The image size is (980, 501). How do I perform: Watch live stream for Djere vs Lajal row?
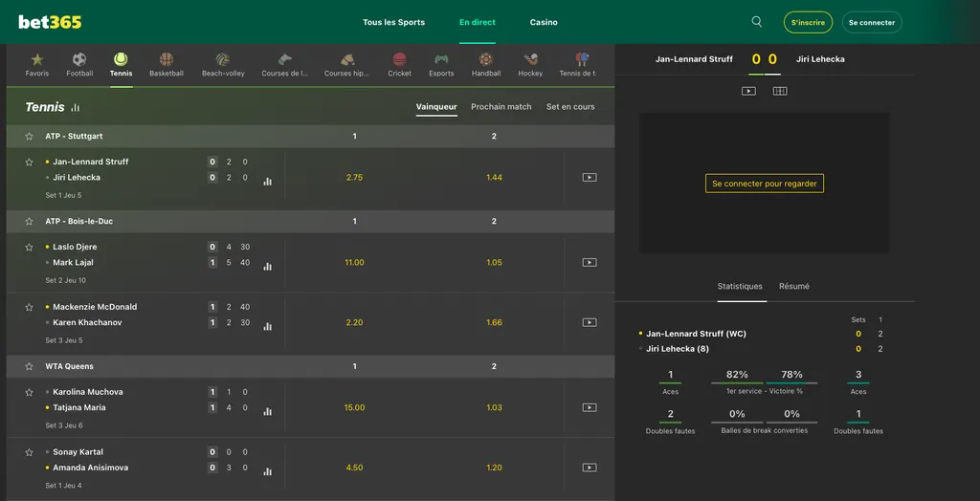pyautogui.click(x=590, y=262)
